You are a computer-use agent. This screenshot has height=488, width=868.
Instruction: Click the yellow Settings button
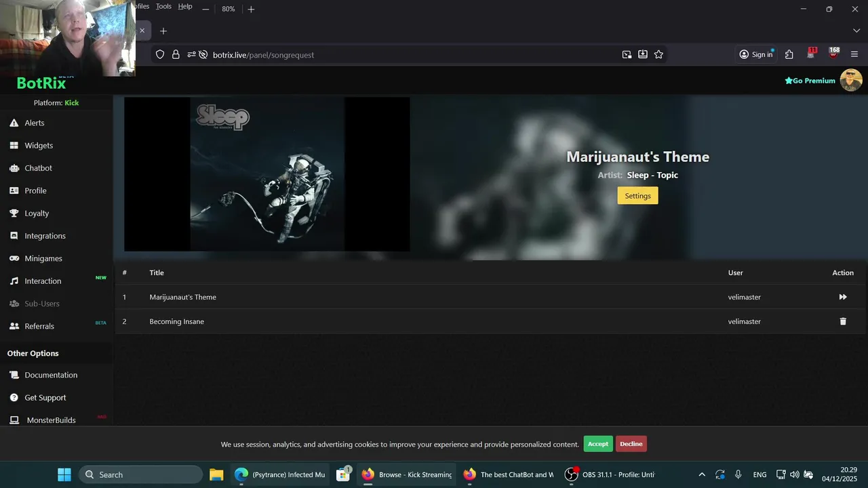[637, 196]
